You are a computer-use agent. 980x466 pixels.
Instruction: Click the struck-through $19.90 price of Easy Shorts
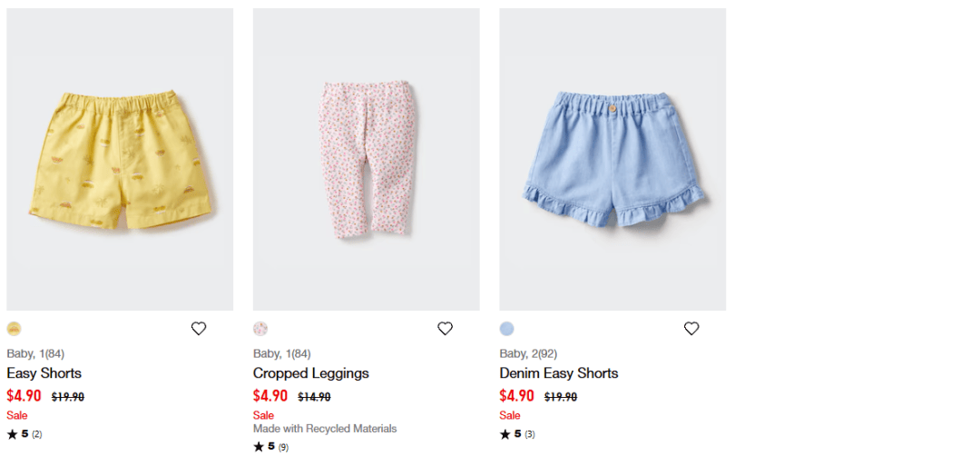68,397
